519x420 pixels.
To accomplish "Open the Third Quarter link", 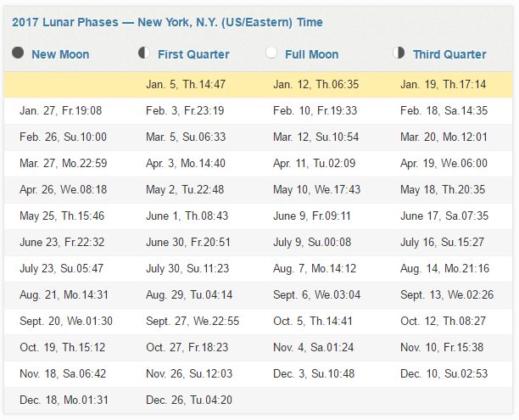I will tap(449, 54).
